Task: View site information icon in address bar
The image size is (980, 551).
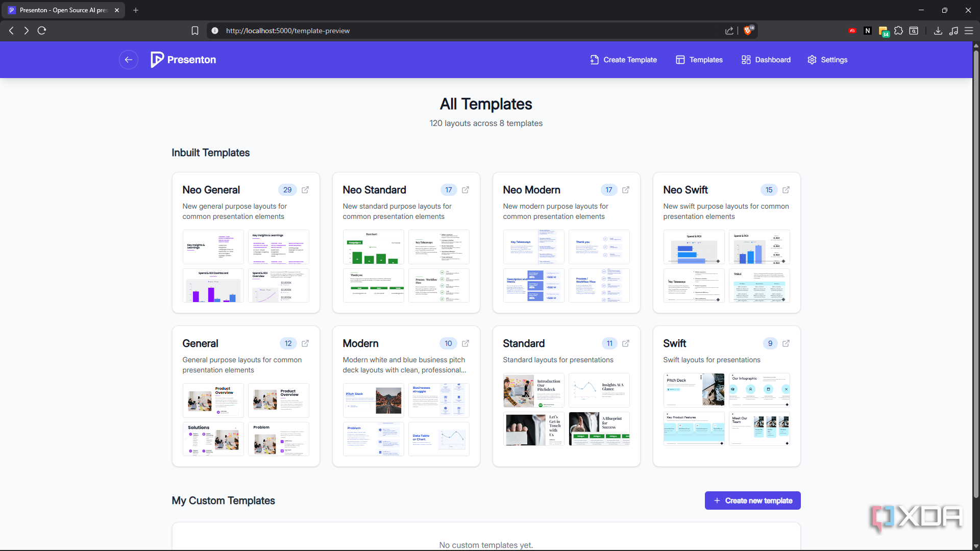Action: 215,31
